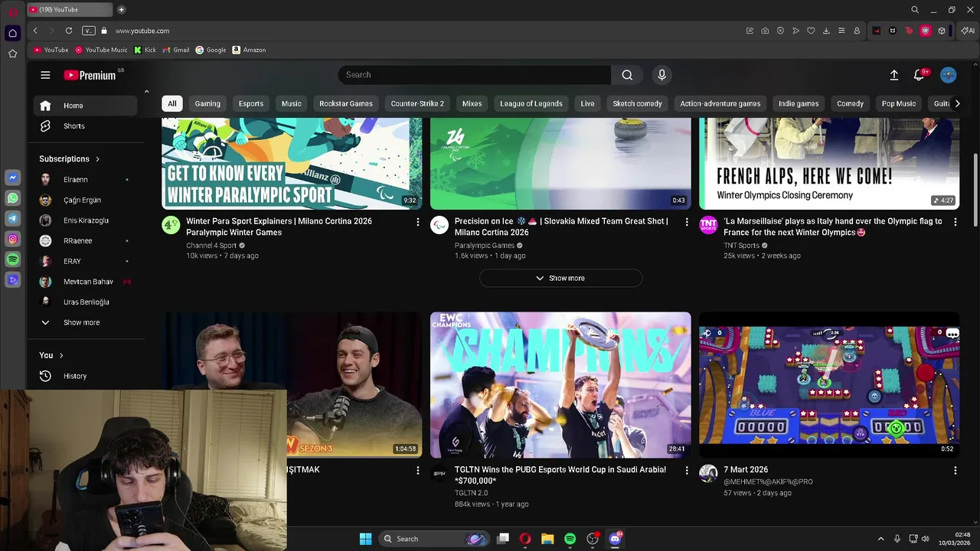Image resolution: width=980 pixels, height=551 pixels.
Task: Open Instagram in Opera sidebar
Action: tap(12, 240)
